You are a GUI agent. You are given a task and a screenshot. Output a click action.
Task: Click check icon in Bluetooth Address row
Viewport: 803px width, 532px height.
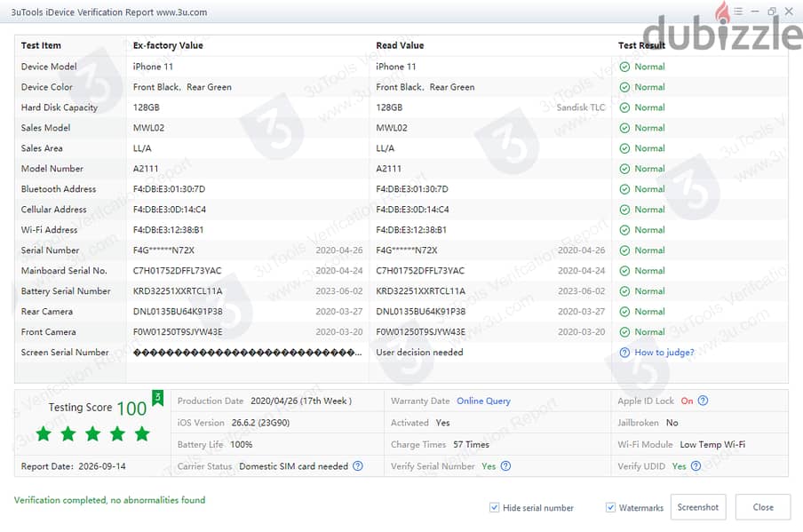tap(624, 189)
